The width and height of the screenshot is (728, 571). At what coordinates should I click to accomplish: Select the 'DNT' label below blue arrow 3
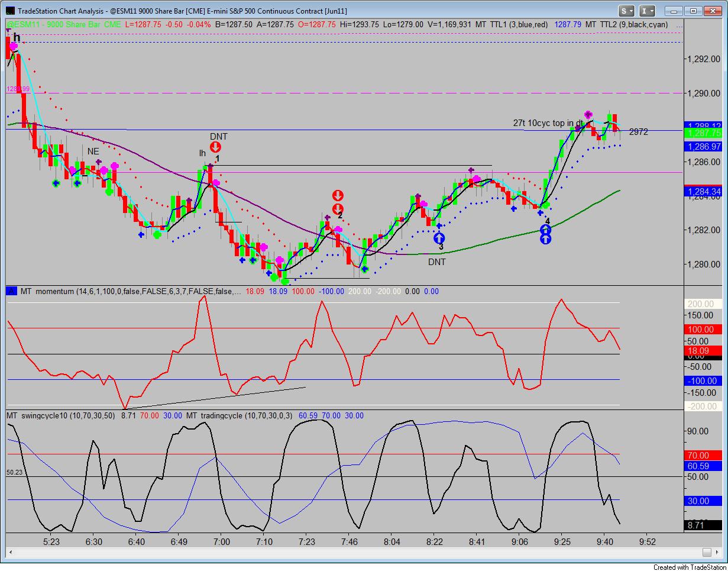tap(437, 262)
